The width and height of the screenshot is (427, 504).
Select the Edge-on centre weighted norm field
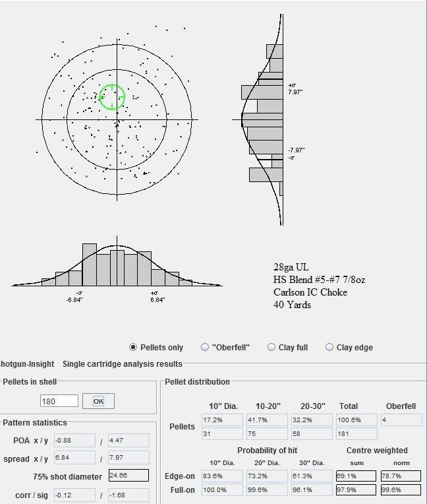tap(401, 476)
